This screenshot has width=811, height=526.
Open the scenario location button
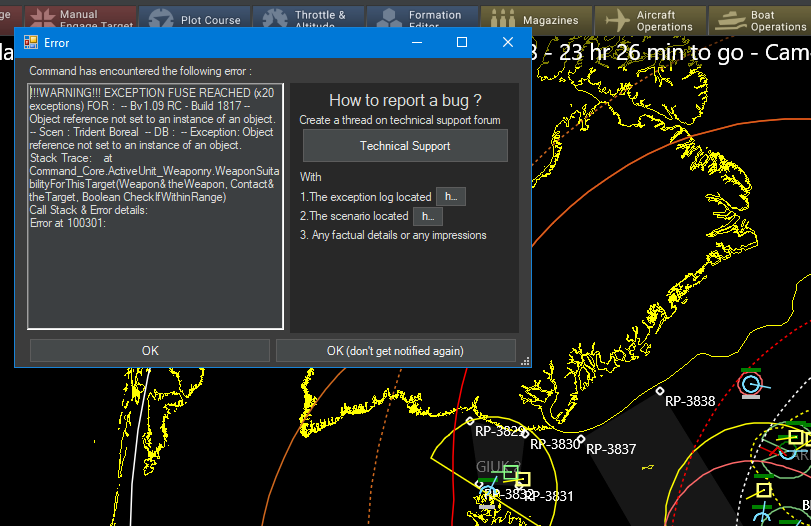428,216
